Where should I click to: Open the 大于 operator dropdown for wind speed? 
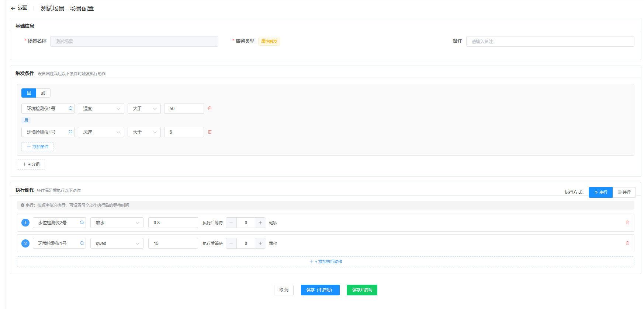(144, 132)
